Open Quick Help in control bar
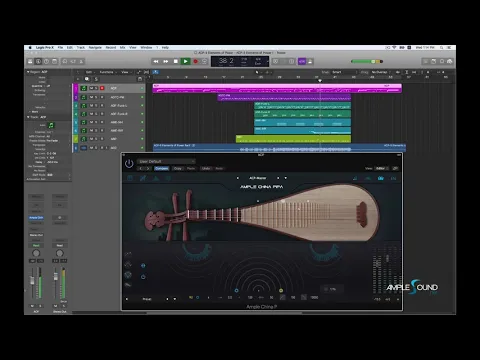 tap(46, 61)
